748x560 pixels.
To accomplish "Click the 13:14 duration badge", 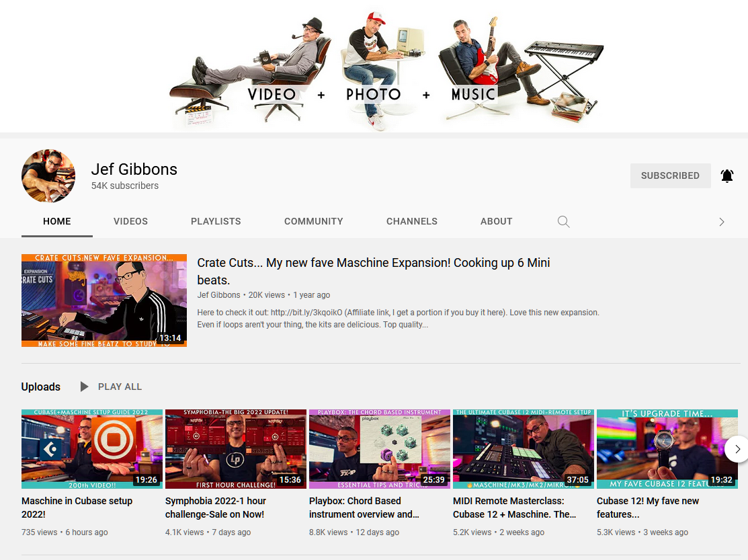I will (170, 337).
